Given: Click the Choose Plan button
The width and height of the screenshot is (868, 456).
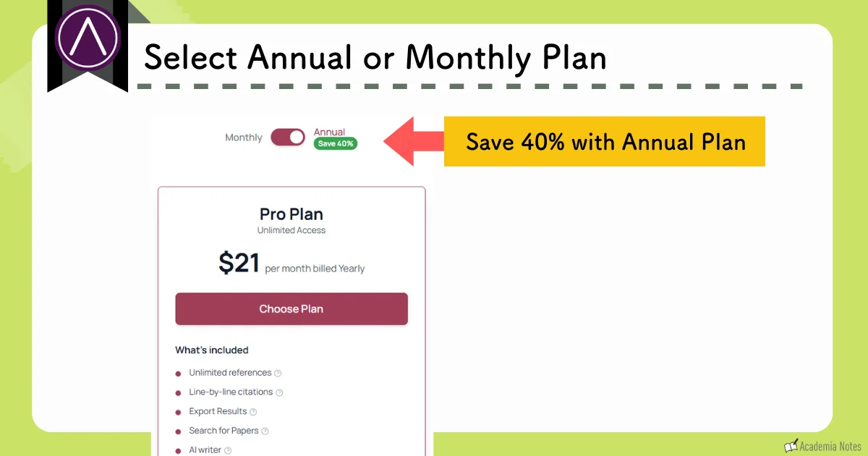Looking at the screenshot, I should [x=292, y=308].
